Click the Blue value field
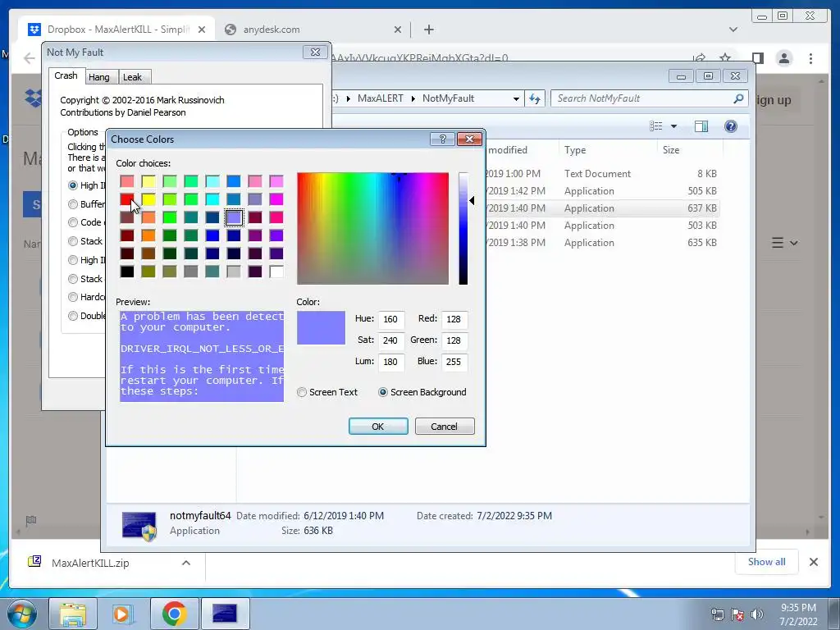 pos(454,362)
